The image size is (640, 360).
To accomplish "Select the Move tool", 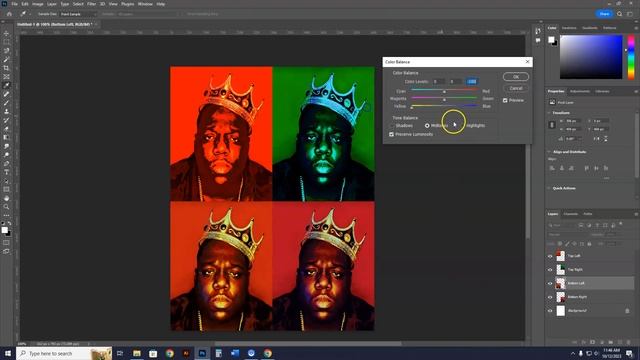I will coord(6,33).
